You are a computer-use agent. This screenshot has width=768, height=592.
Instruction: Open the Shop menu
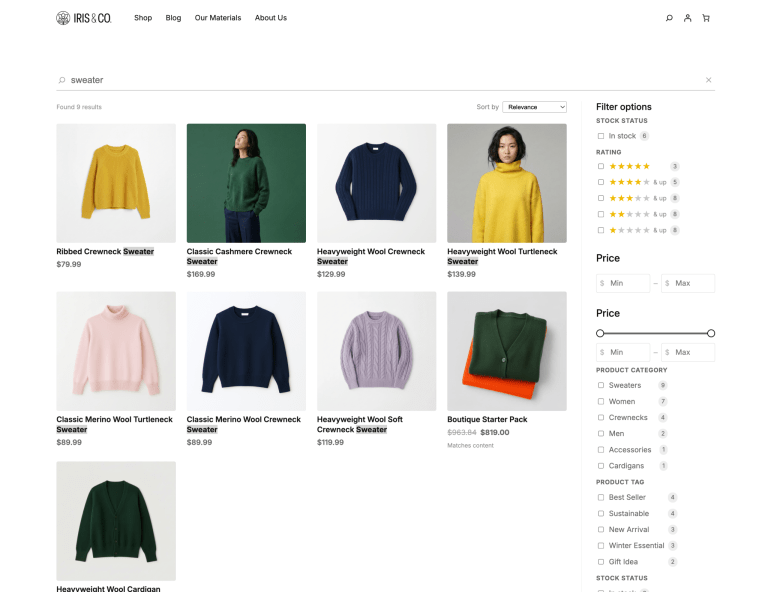(x=143, y=18)
